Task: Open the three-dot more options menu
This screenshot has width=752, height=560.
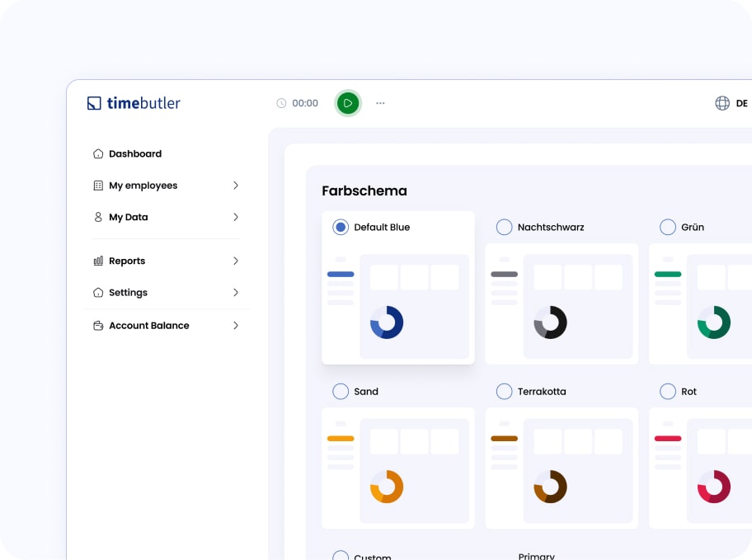Action: tap(380, 103)
